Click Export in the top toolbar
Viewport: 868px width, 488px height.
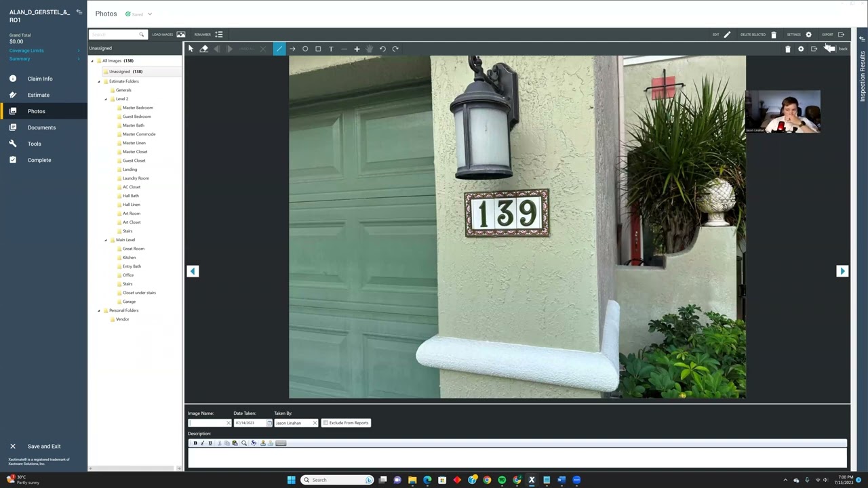point(833,35)
